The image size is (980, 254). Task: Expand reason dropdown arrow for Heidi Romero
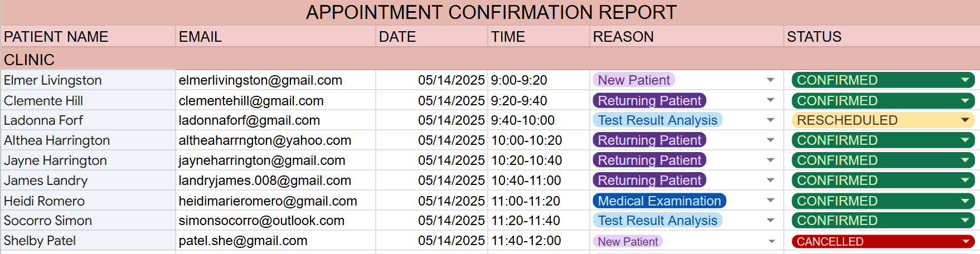770,201
